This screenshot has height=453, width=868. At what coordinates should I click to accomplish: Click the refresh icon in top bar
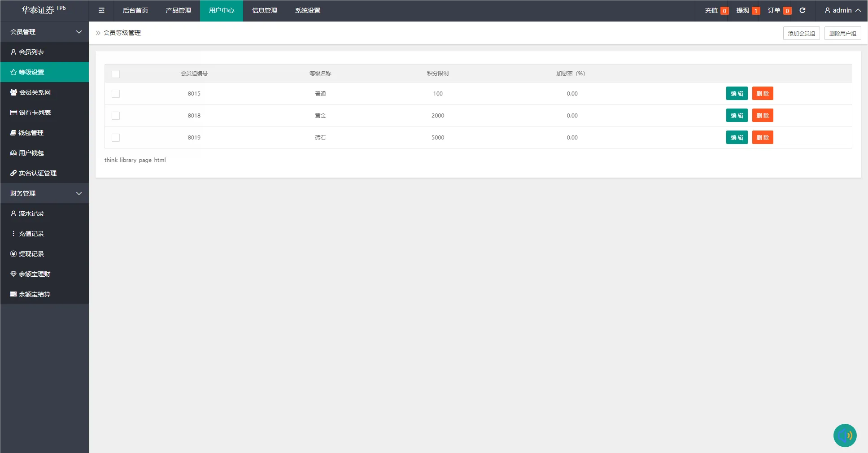pyautogui.click(x=803, y=10)
